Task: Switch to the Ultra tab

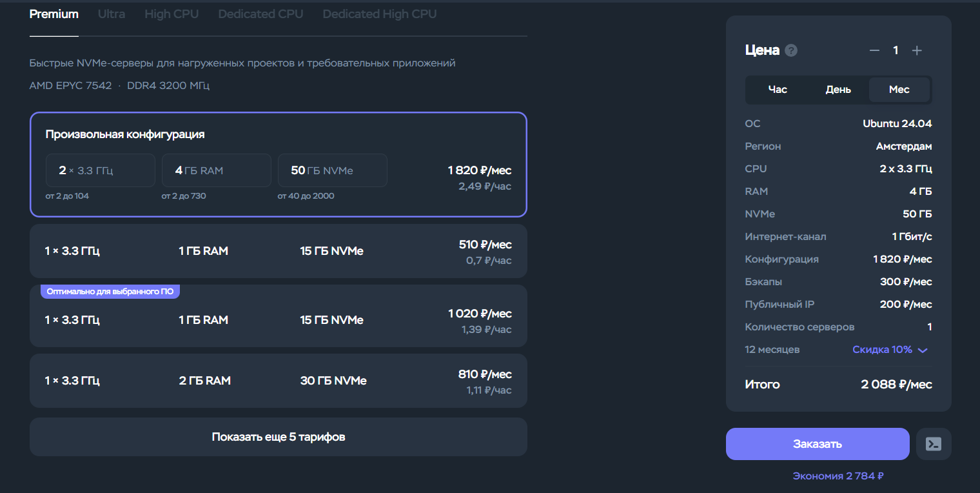Action: pyautogui.click(x=112, y=14)
